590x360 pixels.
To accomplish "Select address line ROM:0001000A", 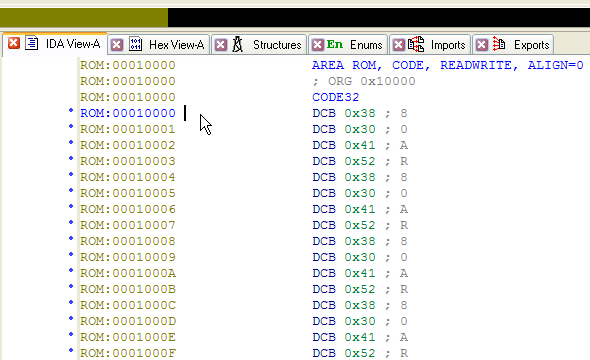I will point(128,273).
